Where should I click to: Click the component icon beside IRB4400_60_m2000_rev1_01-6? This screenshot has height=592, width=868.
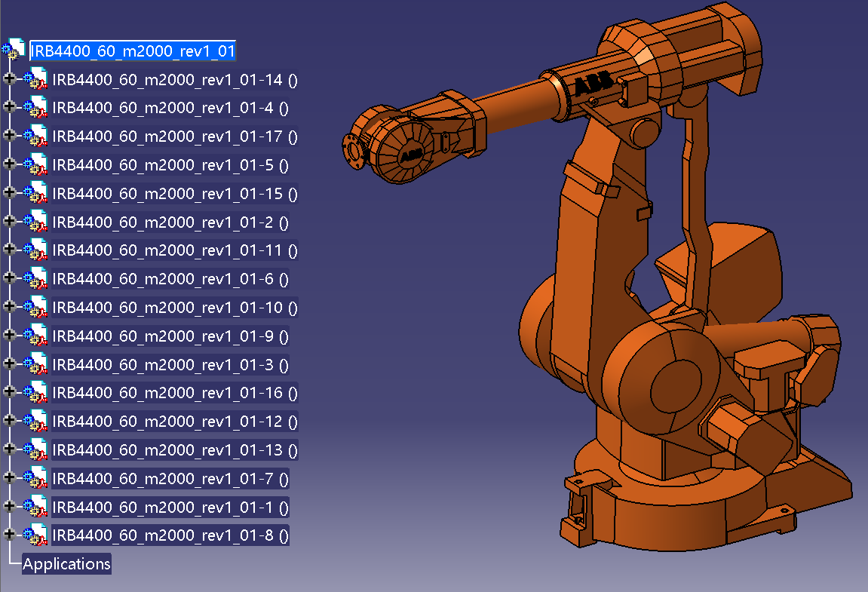(x=35, y=279)
